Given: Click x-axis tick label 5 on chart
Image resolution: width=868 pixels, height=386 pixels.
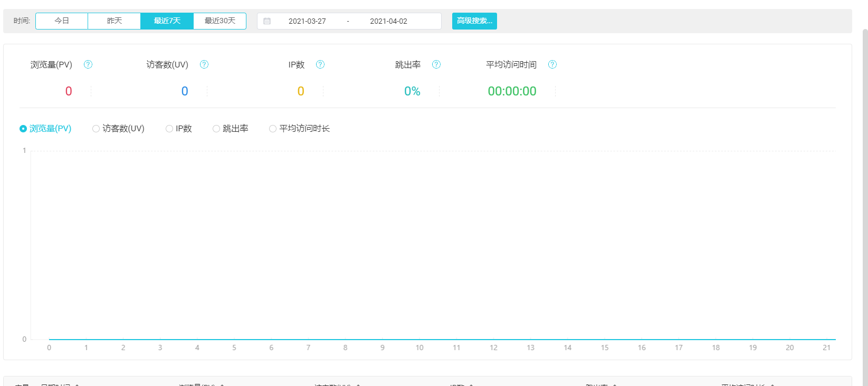Looking at the screenshot, I should point(234,348).
